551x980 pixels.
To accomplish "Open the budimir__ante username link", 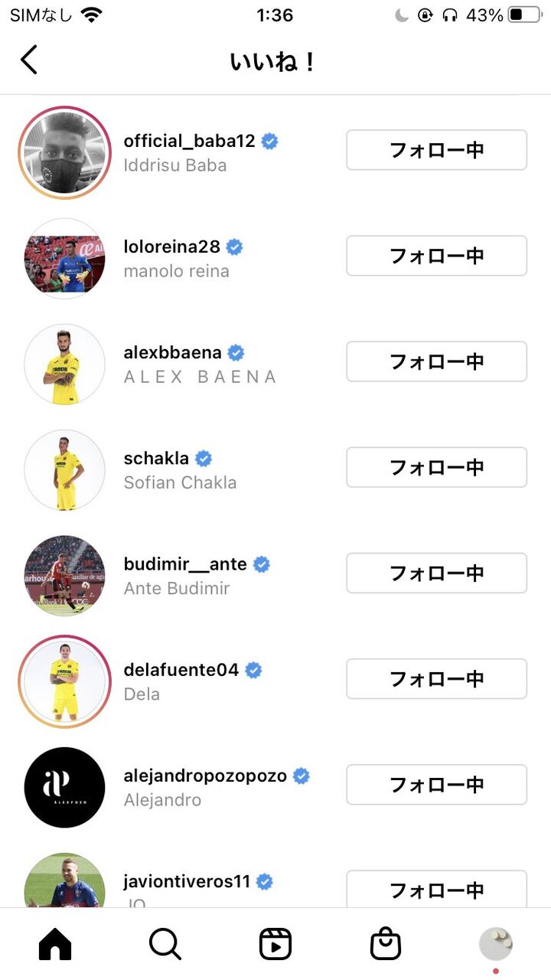I will click(x=185, y=564).
